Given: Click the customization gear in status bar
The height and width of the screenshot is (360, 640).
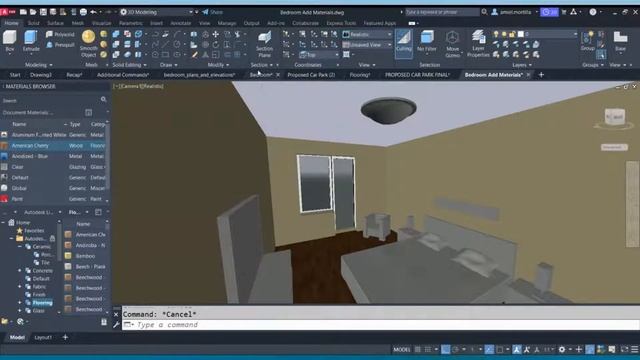Looking at the screenshot, I should [562, 349].
